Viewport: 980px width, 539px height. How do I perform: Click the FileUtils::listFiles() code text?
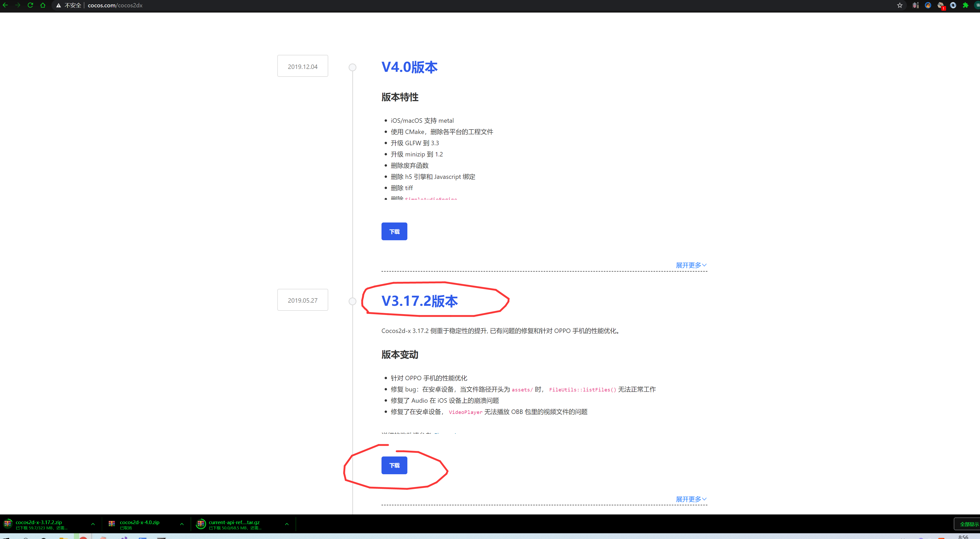tap(583, 390)
